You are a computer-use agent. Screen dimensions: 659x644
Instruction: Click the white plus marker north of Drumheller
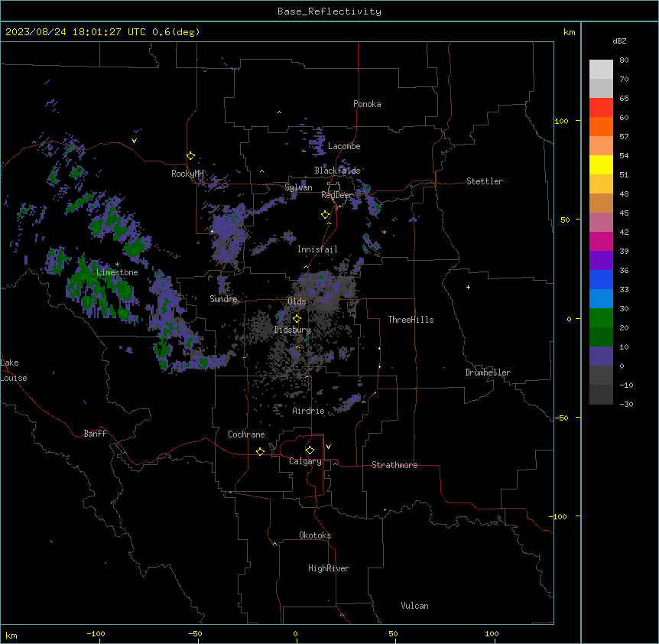coord(468,287)
